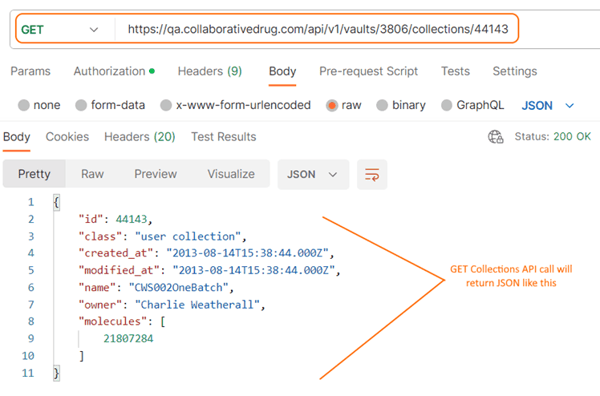Click the wrap lines icon in response toolbar

click(372, 174)
